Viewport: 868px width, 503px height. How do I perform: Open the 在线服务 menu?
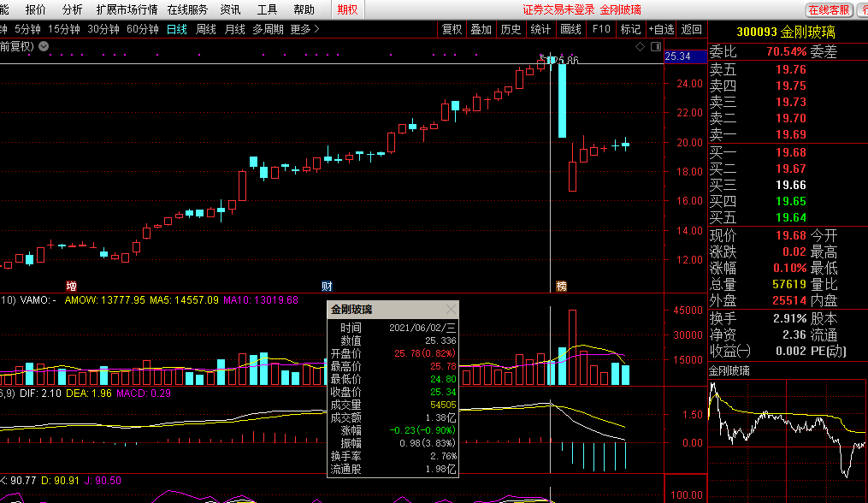[187, 10]
